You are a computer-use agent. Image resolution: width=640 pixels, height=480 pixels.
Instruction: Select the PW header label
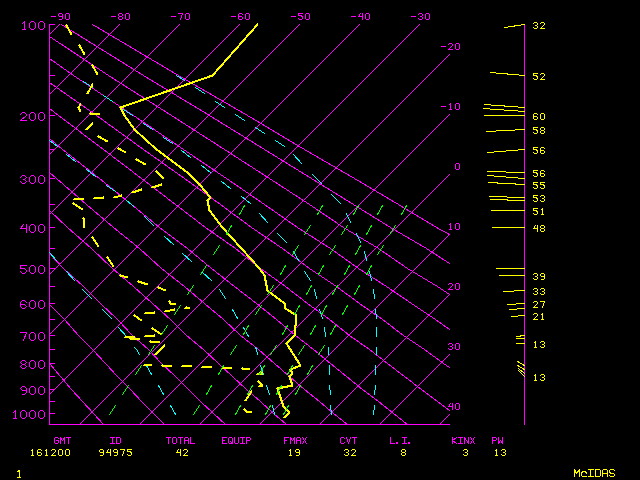pyautogui.click(x=497, y=440)
